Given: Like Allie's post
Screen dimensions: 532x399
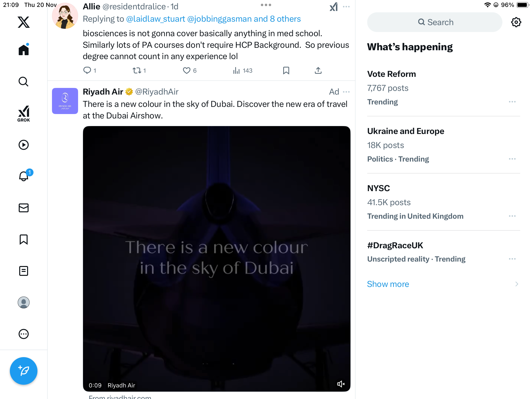Looking at the screenshot, I should point(186,70).
